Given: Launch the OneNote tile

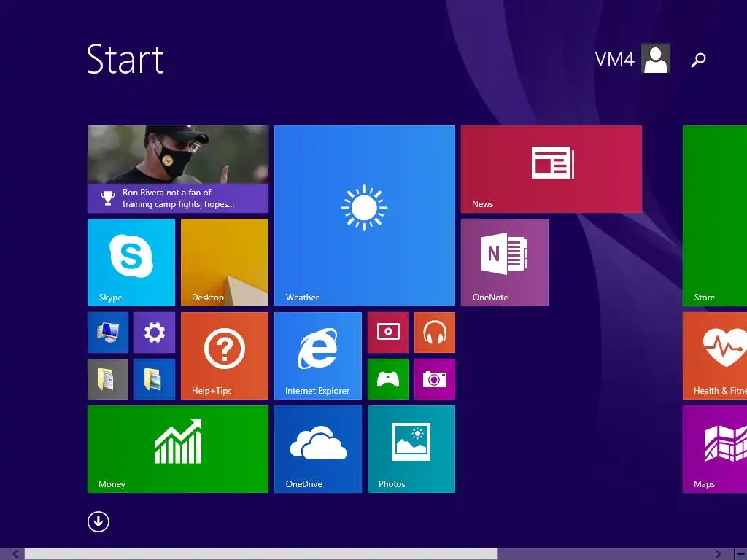Looking at the screenshot, I should [505, 262].
